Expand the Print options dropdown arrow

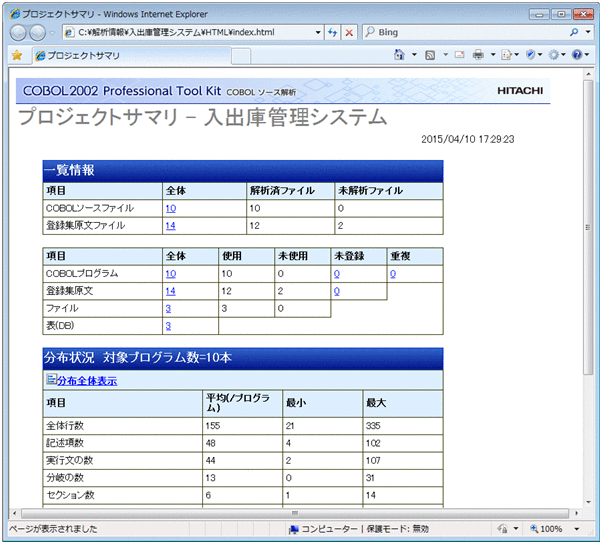click(493, 55)
